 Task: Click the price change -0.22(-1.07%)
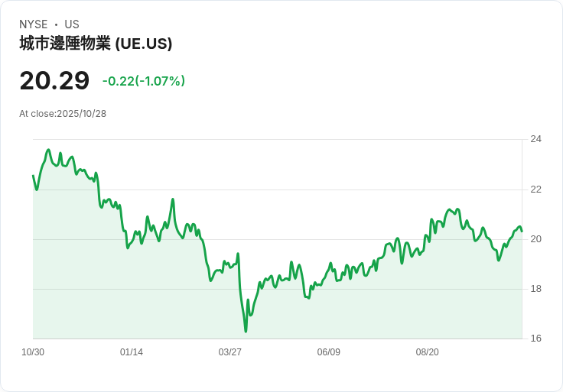(x=144, y=81)
